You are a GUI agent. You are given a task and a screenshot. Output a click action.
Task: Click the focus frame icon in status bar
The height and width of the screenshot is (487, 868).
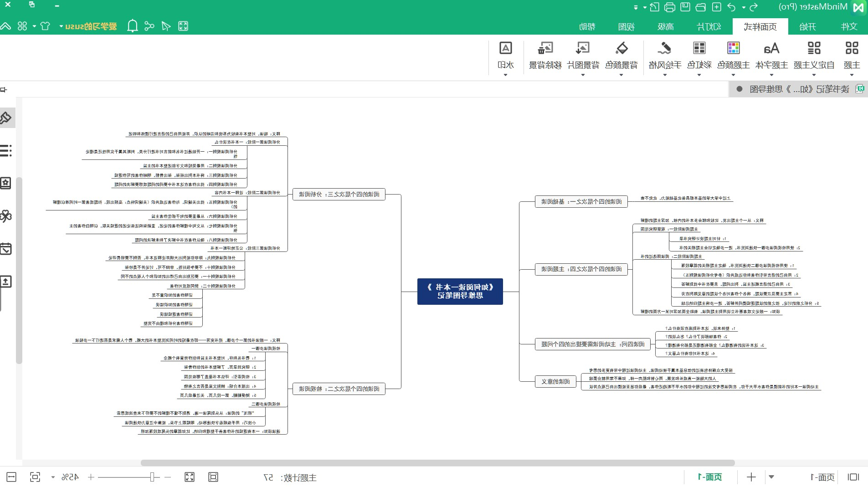(x=35, y=477)
